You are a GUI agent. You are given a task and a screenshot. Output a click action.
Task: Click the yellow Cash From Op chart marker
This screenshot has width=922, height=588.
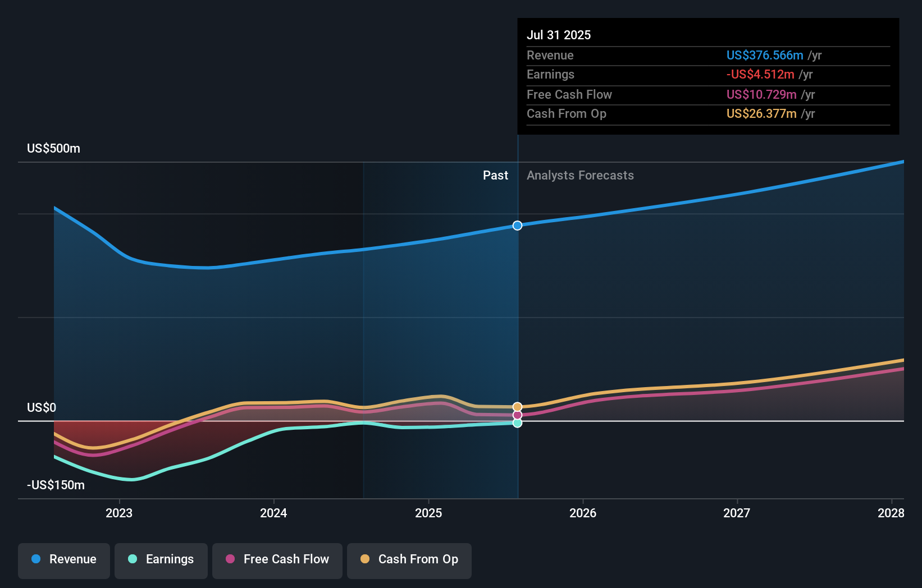coord(517,406)
